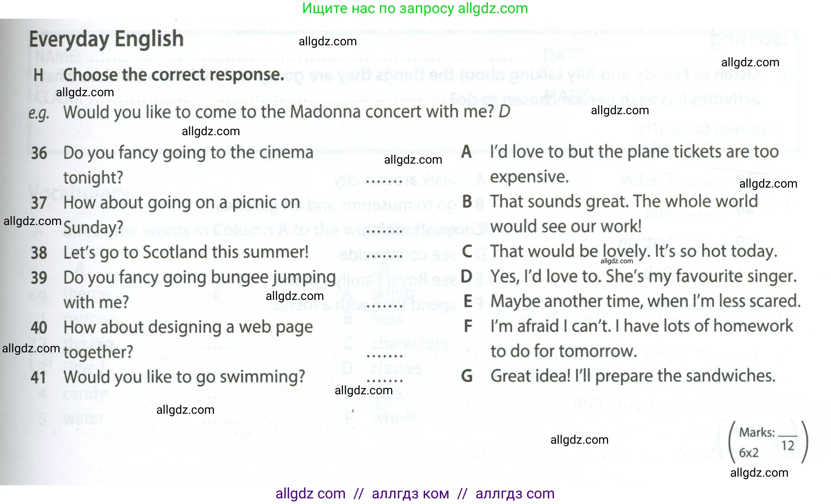This screenshot has width=831, height=504.
Task: Click the 'Choose the correct response' instruction
Action: point(173,75)
